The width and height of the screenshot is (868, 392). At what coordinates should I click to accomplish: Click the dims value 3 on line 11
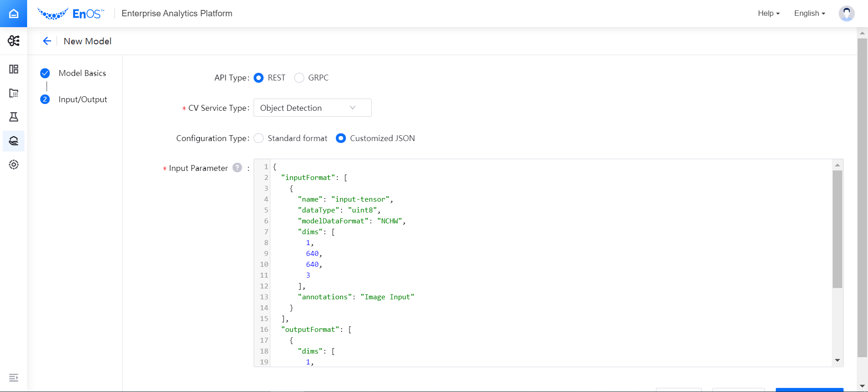308,275
